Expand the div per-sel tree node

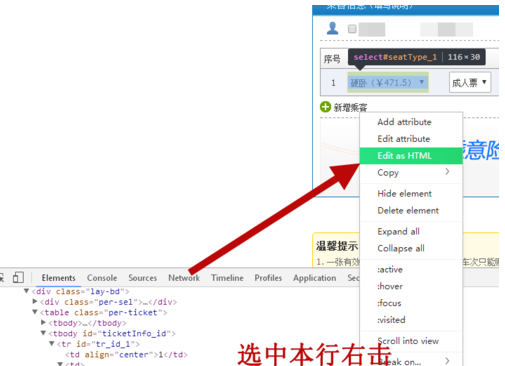(35, 301)
